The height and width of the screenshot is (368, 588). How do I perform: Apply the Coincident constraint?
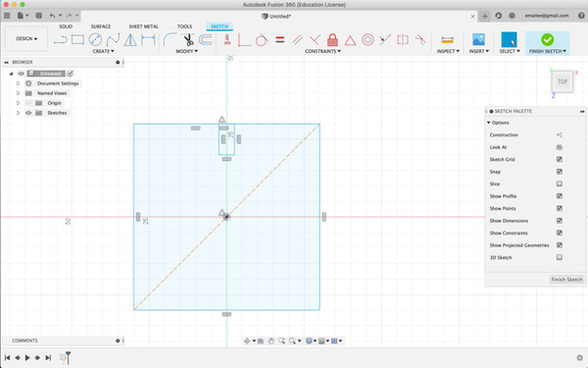pyautogui.click(x=244, y=39)
